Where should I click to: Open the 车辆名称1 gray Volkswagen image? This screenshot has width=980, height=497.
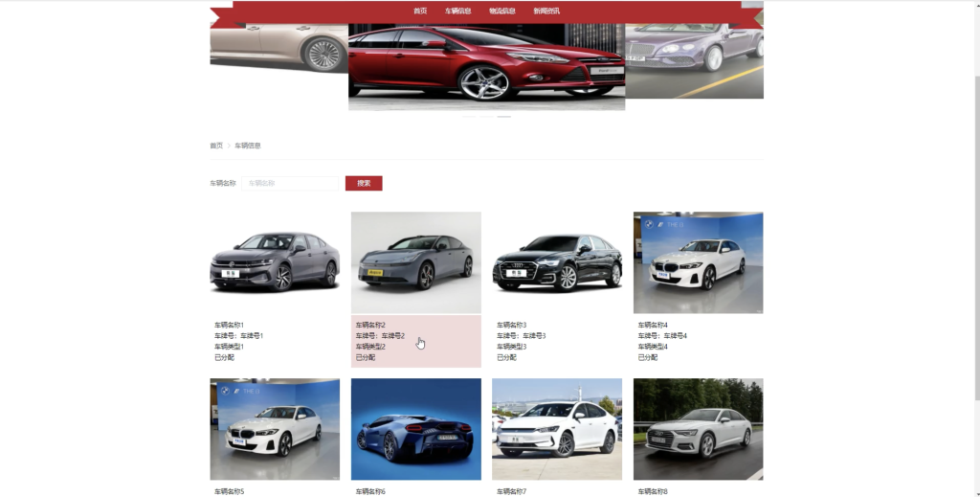tap(275, 262)
